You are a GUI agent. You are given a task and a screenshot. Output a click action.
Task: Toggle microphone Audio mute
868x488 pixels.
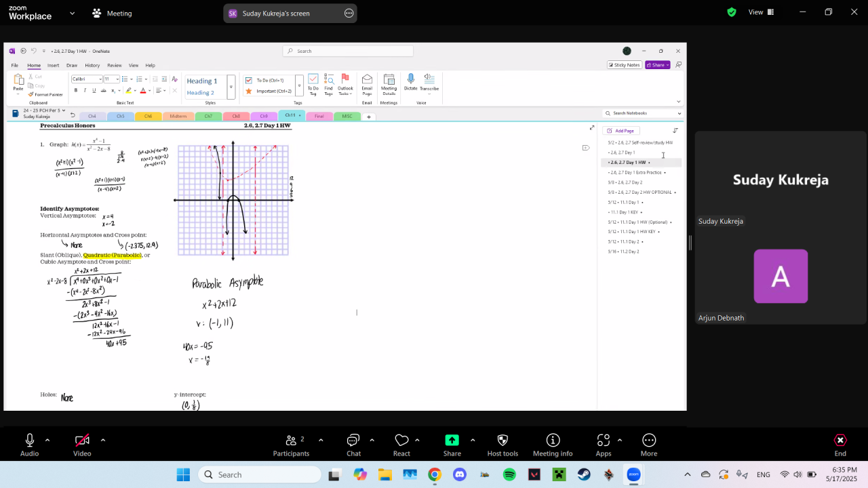pyautogui.click(x=29, y=445)
